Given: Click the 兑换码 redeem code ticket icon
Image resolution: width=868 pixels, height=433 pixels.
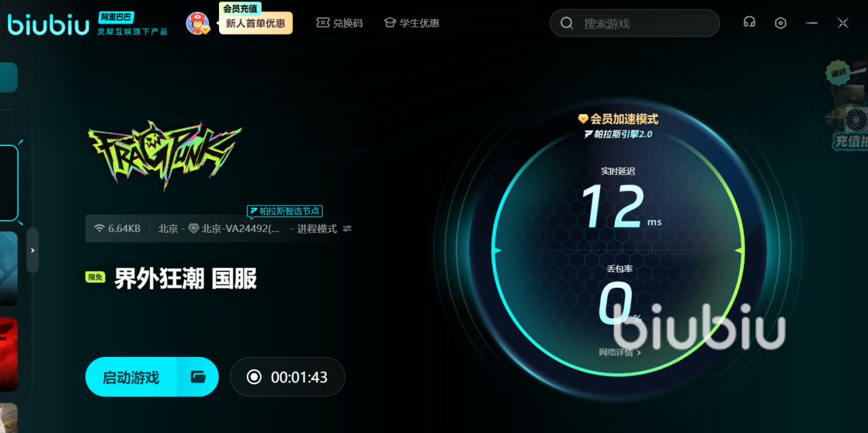Looking at the screenshot, I should (323, 23).
